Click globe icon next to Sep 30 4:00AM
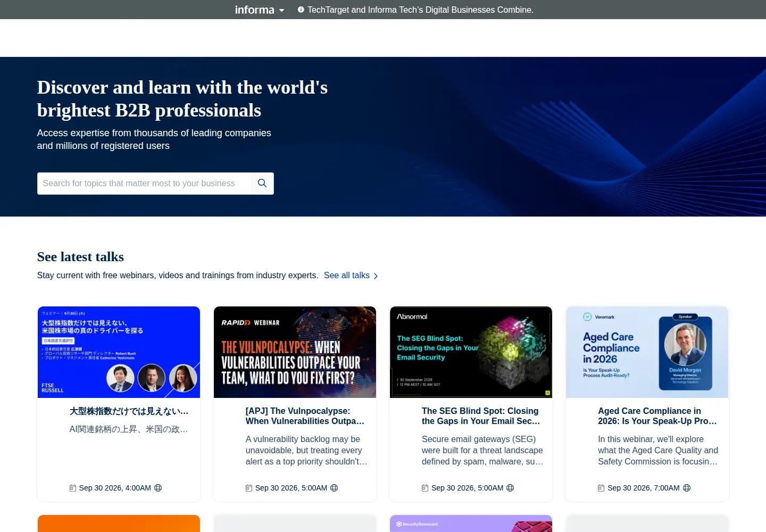 [158, 488]
